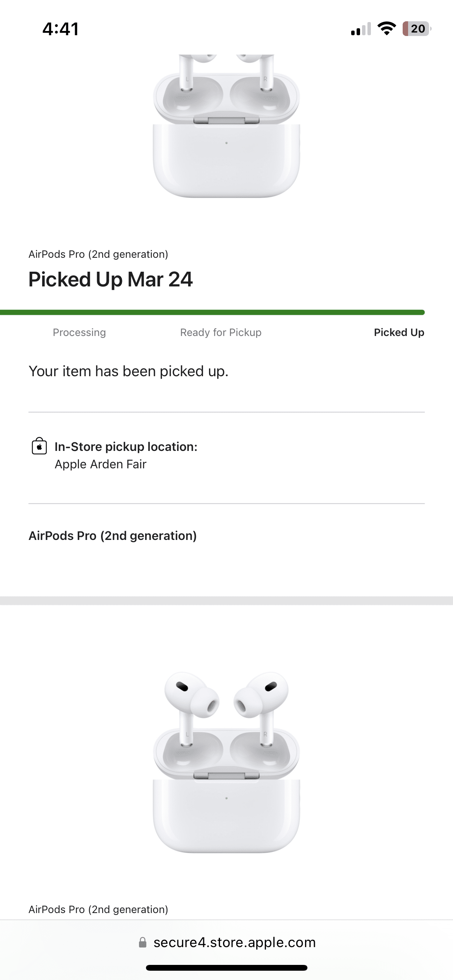Image resolution: width=453 pixels, height=980 pixels.
Task: Tap the Apple shopping bag icon
Action: click(x=39, y=446)
